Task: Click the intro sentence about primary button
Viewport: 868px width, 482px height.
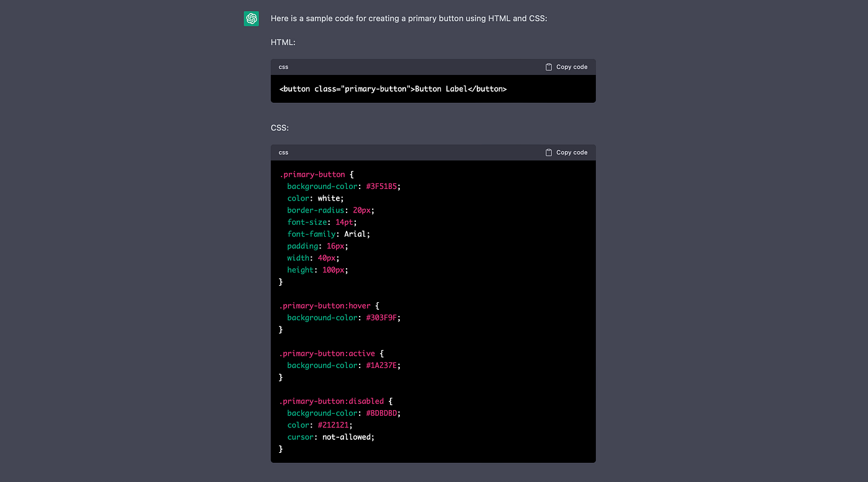Action: [x=409, y=19]
